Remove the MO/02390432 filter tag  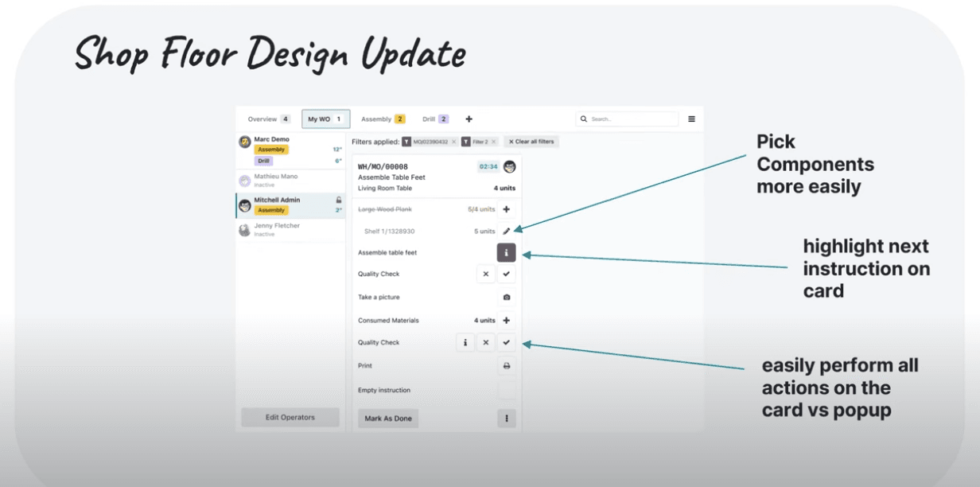454,142
